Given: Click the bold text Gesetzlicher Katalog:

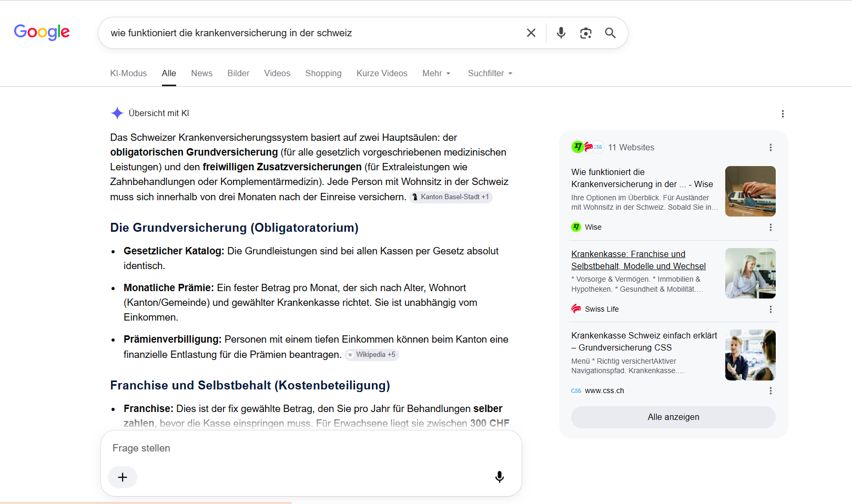Looking at the screenshot, I should click(x=174, y=251).
